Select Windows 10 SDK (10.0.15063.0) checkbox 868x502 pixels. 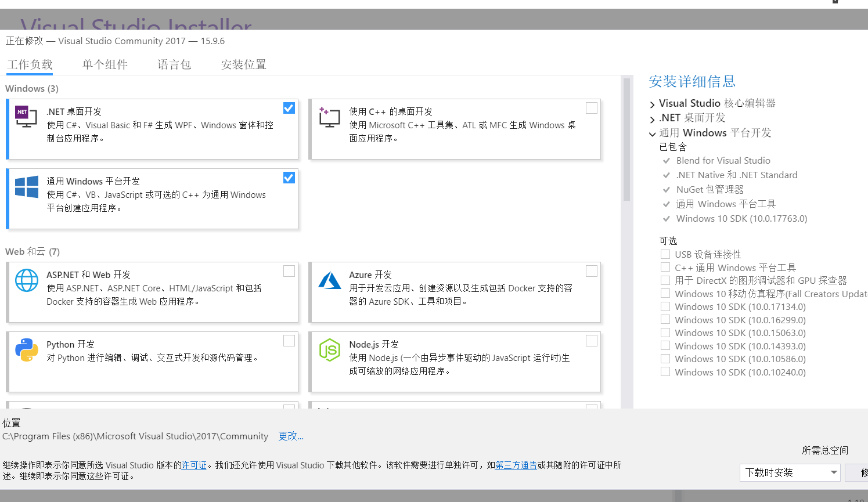click(x=665, y=333)
